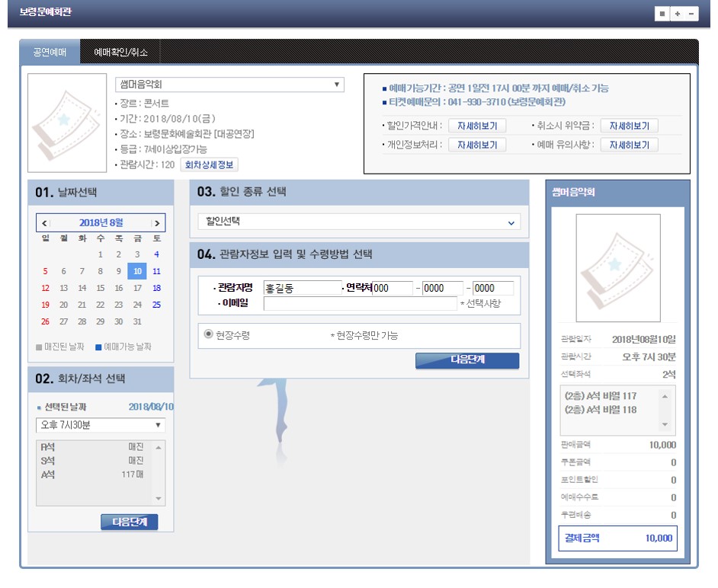Open 회차상세정보 details button

pos(210,165)
